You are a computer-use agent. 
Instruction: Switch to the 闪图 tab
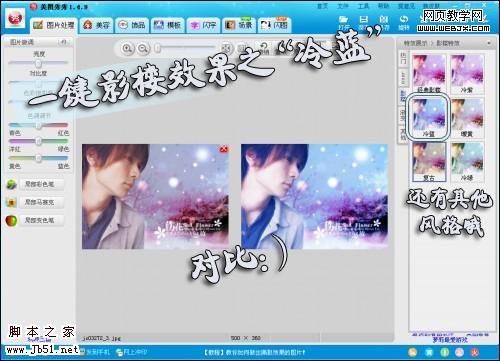[275, 25]
